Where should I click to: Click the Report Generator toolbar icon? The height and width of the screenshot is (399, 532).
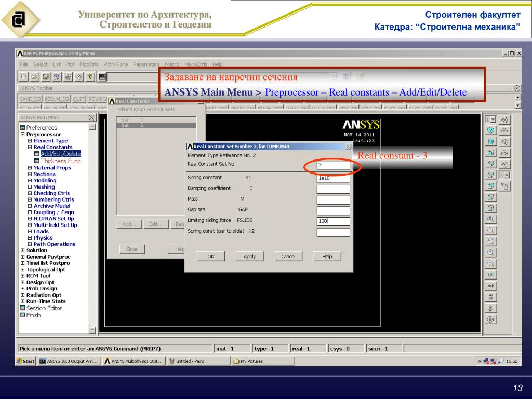click(79, 77)
